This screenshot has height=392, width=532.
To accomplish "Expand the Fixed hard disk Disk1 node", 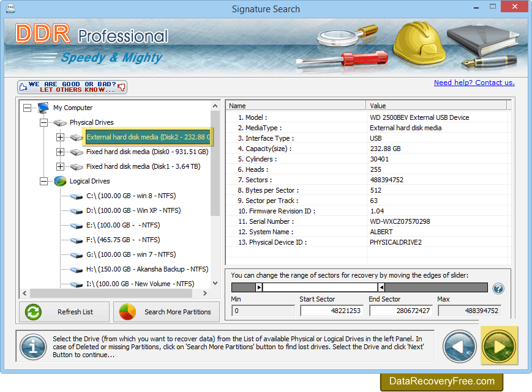I will tap(61, 166).
